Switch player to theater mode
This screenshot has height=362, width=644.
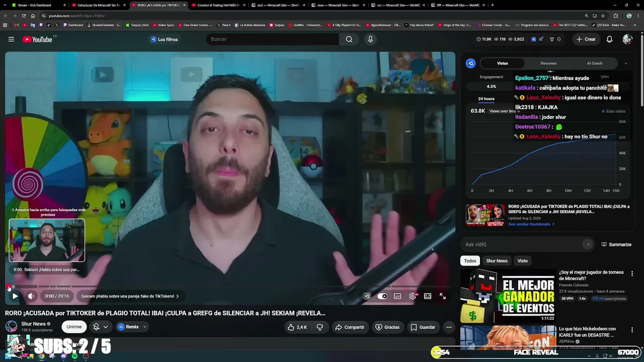428,296
